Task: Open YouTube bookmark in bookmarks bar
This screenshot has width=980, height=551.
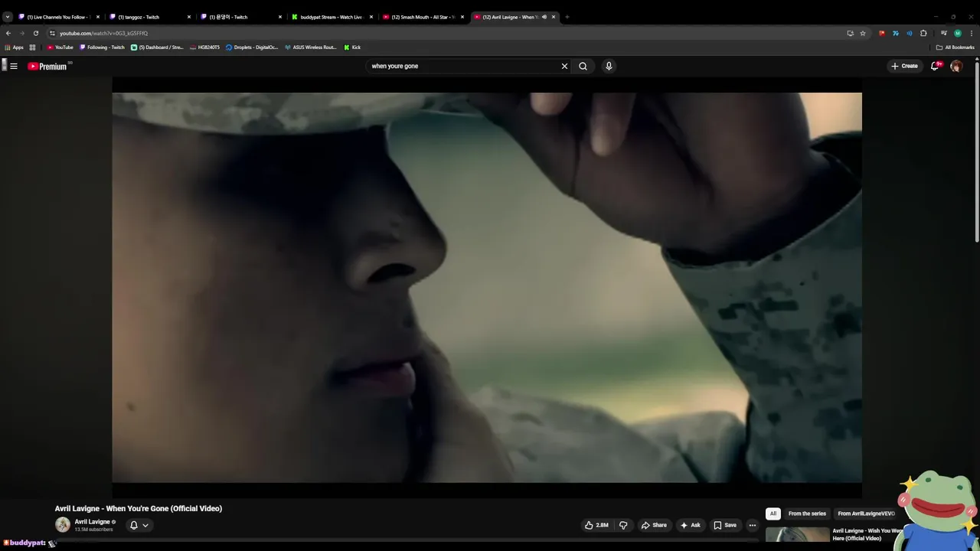Action: coord(60,47)
